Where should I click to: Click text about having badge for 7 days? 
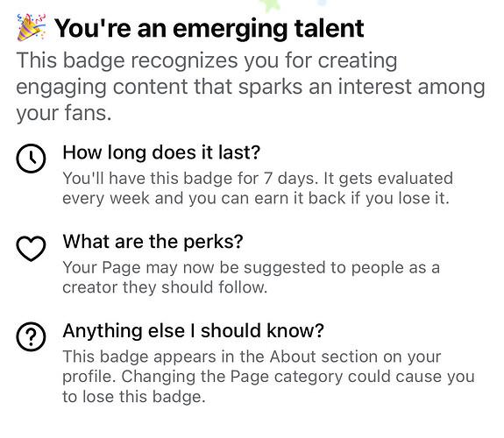[x=190, y=178]
